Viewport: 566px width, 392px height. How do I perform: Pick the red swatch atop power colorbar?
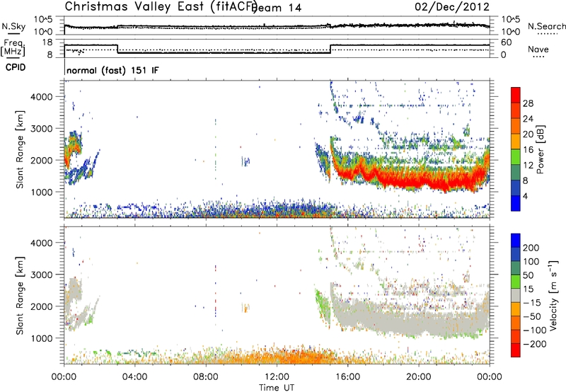[x=516, y=95]
